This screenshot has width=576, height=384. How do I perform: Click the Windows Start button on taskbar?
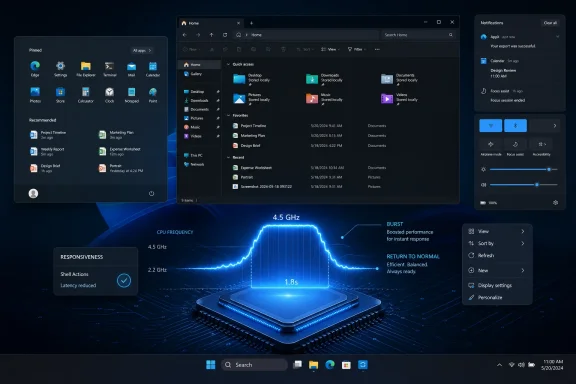pos(211,365)
